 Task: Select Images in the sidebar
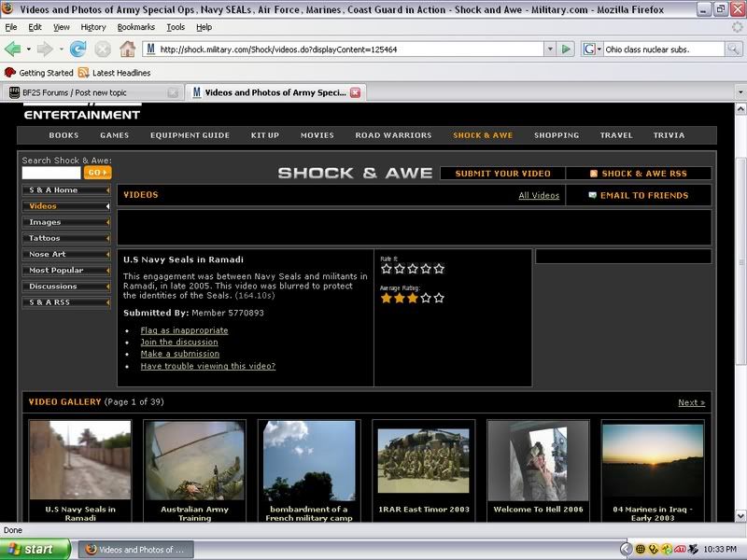click(66, 222)
